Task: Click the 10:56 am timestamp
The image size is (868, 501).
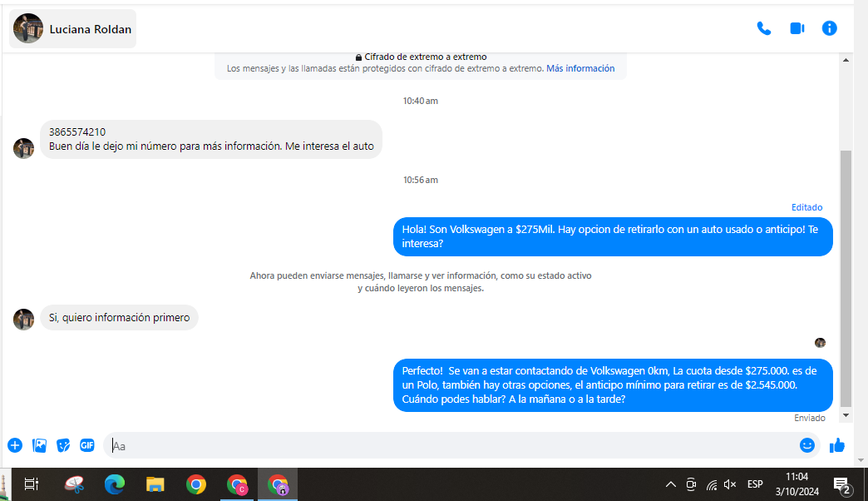Action: 420,180
